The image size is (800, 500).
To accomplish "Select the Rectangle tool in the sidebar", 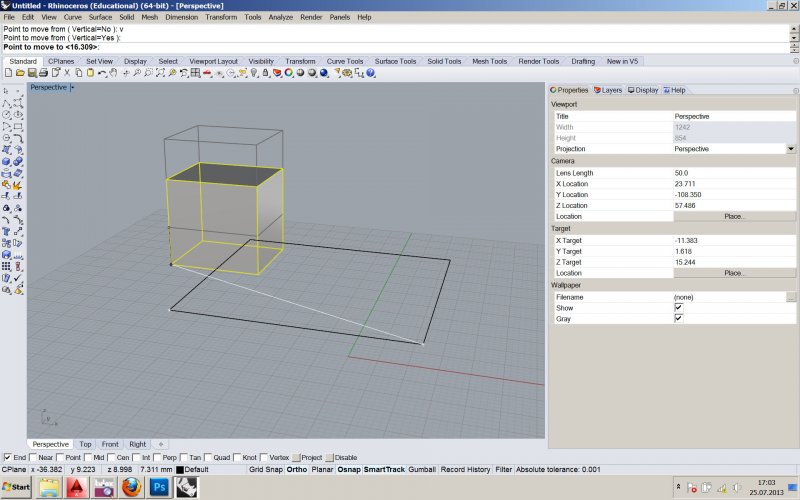I will tap(18, 126).
